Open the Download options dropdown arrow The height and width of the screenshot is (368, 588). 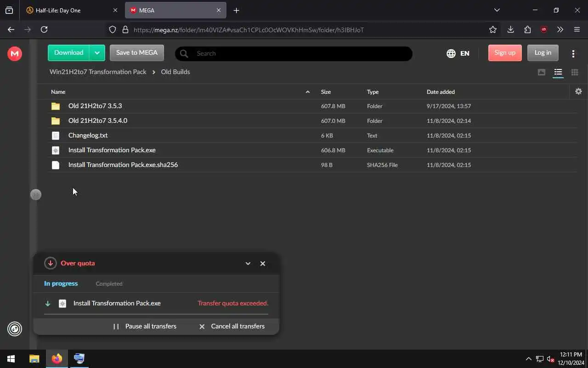97,53
